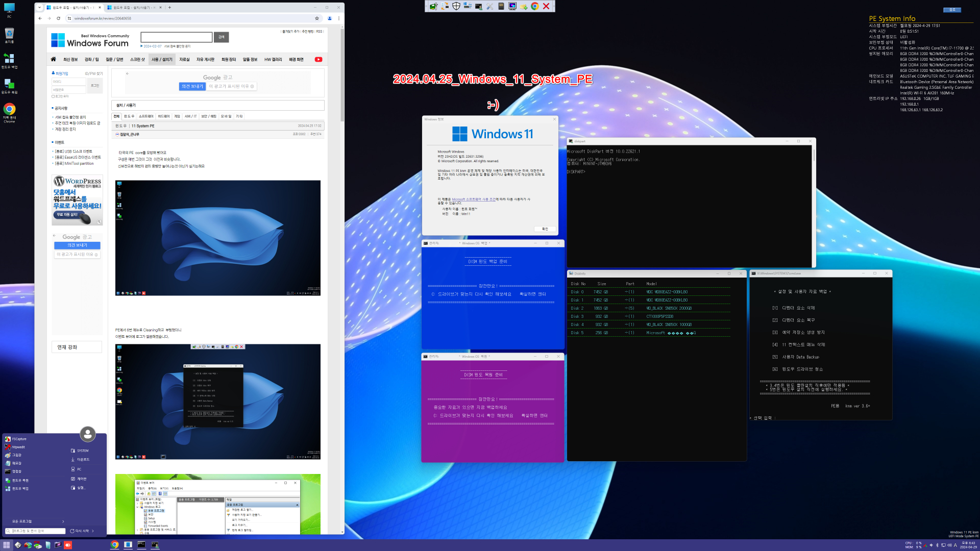The height and width of the screenshot is (551, 980).
Task: Reload the page in Chrome
Action: [58, 18]
